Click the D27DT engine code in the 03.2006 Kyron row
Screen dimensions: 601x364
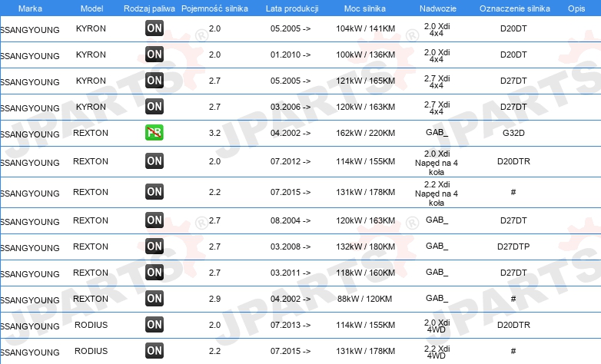[513, 107]
